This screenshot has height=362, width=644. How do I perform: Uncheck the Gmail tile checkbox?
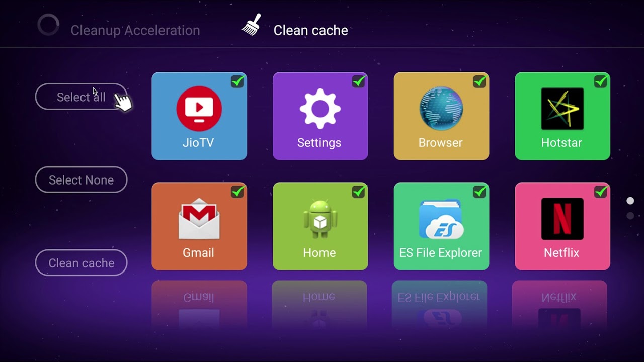(237, 192)
